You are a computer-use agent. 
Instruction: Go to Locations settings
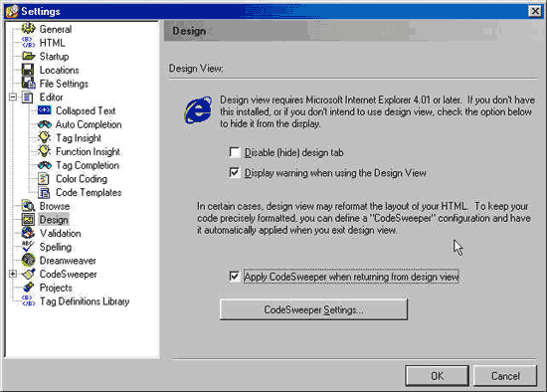tap(60, 70)
